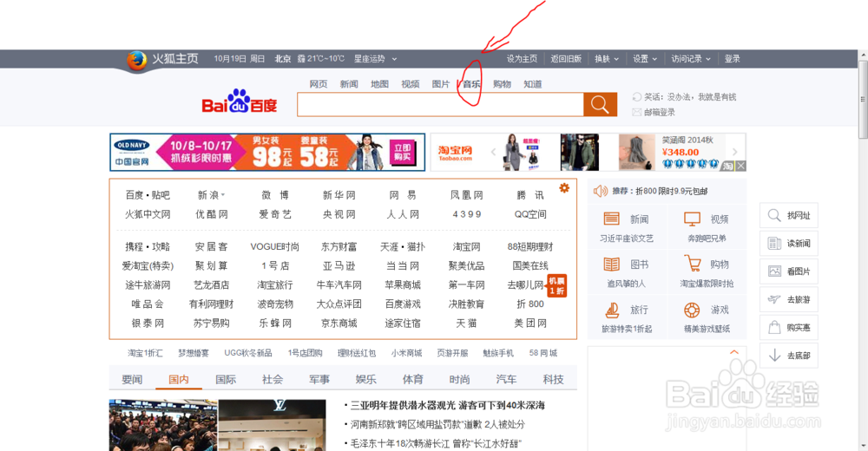
Task: Click the Firefox logo in the header
Action: point(136,60)
